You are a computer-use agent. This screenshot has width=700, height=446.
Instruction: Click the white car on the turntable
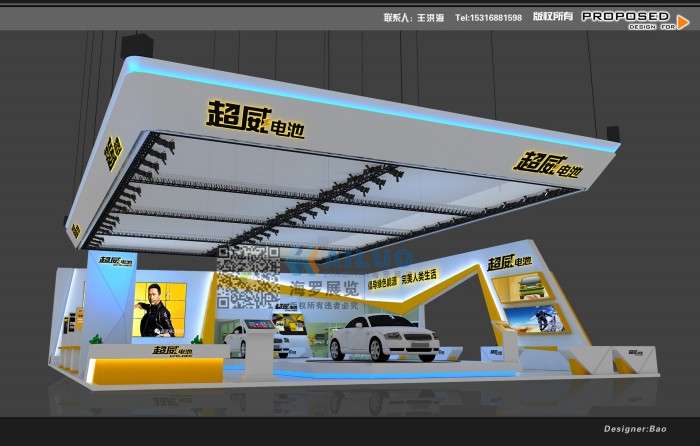384,338
